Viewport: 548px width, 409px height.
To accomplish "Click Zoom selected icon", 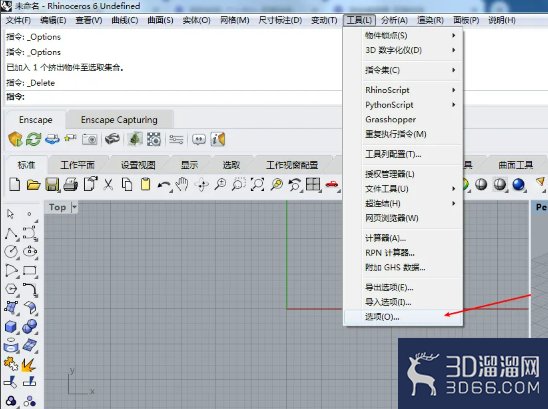I will (276, 184).
